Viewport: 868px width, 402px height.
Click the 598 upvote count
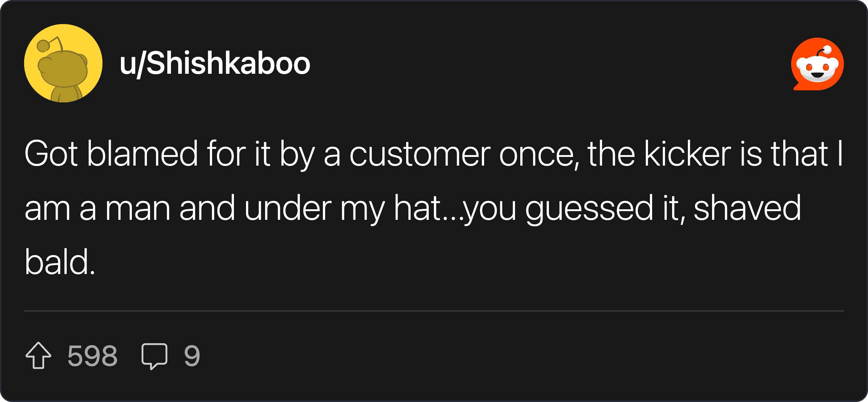coord(92,356)
